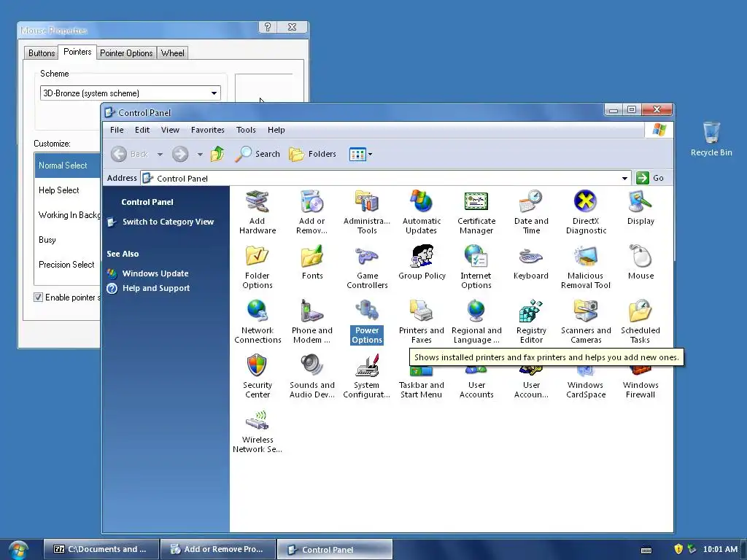747x560 pixels.
Task: Open Wireless Network Setup icon
Action: click(x=258, y=431)
